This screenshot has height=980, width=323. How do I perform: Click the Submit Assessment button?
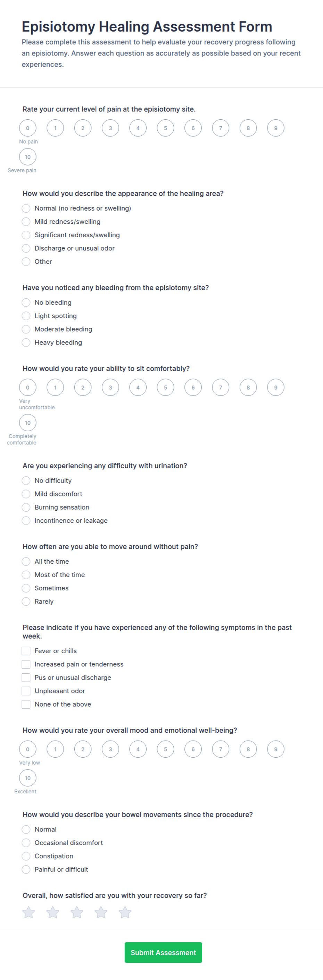point(163,952)
